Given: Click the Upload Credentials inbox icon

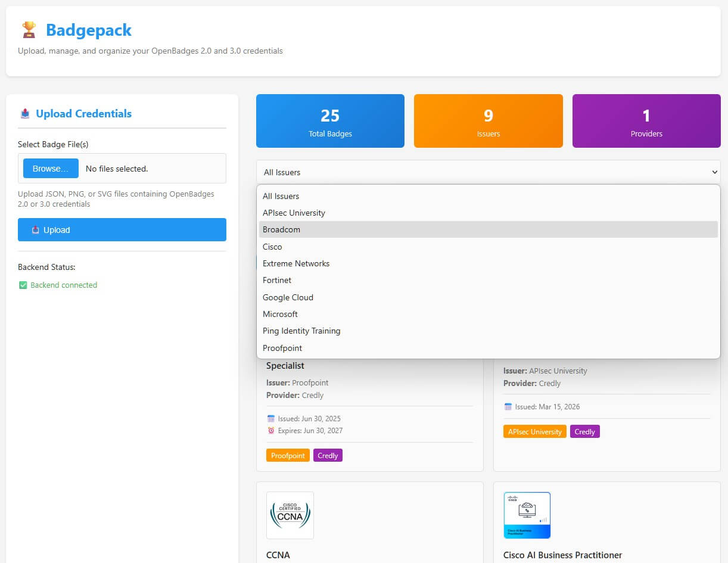Looking at the screenshot, I should click(25, 113).
